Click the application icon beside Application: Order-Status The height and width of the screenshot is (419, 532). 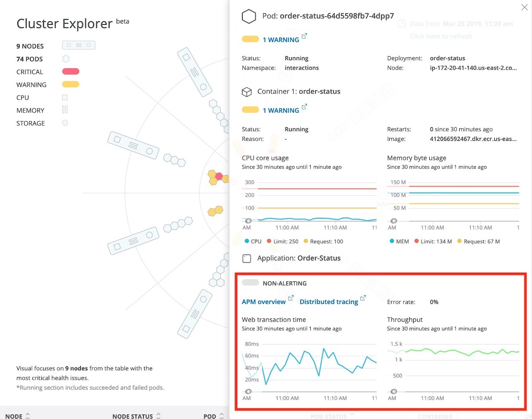click(247, 258)
